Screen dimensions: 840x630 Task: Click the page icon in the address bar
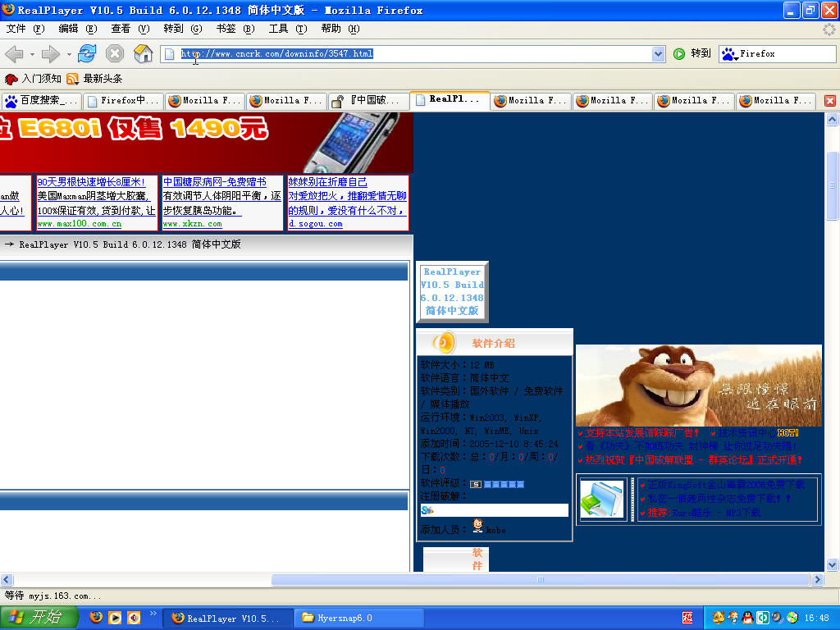pyautogui.click(x=169, y=53)
